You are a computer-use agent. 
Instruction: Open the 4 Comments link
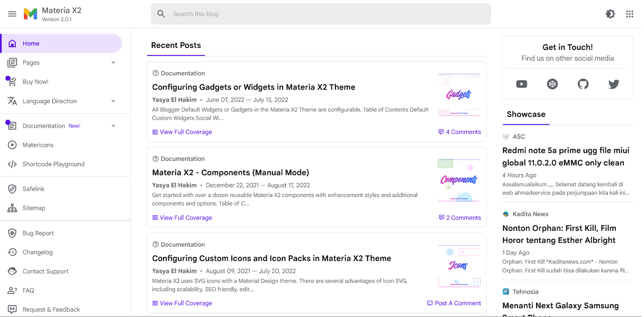(460, 132)
